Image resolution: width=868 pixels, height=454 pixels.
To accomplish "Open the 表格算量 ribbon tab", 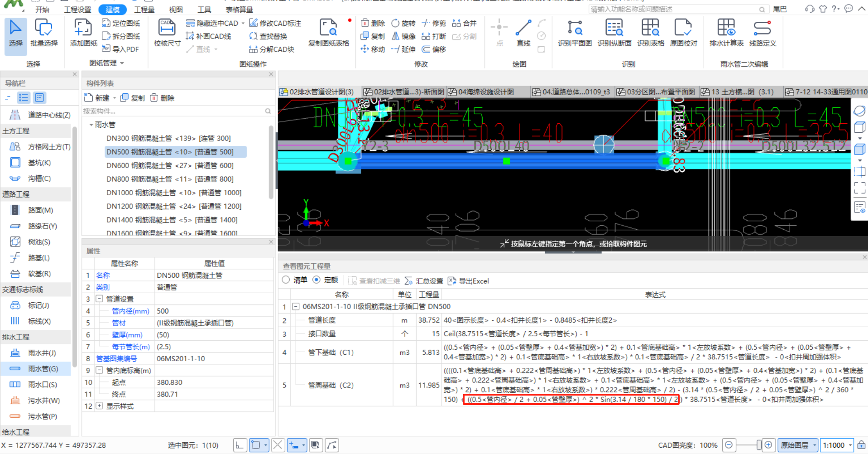I will point(239,10).
